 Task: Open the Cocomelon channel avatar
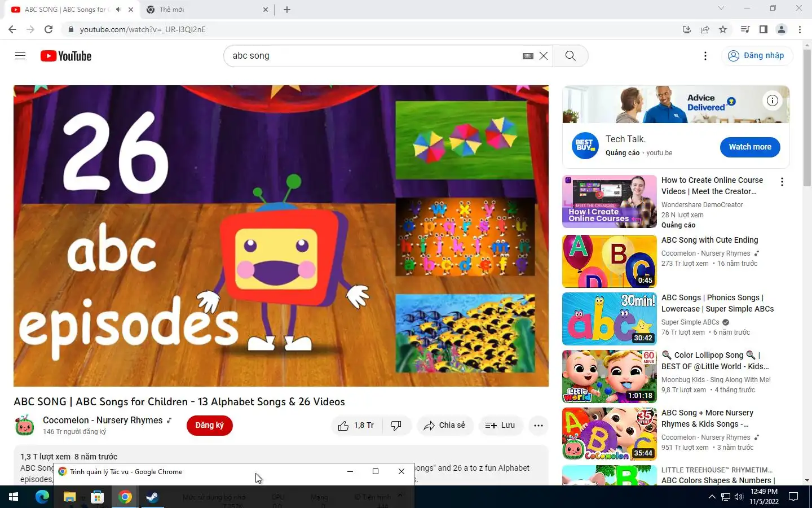pyautogui.click(x=24, y=425)
